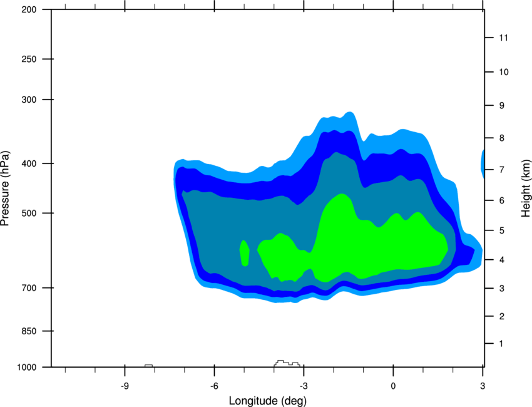
Task: Select the 700 pressure tick label
Action: [29, 288]
